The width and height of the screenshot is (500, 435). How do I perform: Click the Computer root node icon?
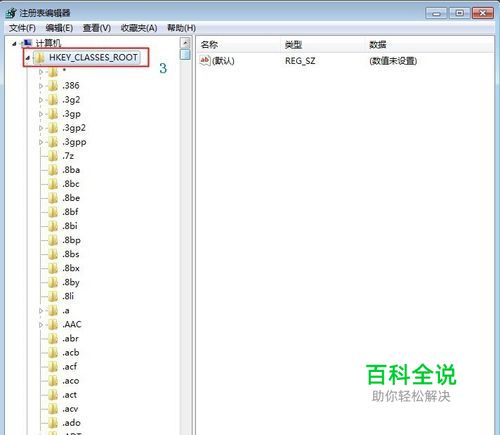tap(27, 43)
